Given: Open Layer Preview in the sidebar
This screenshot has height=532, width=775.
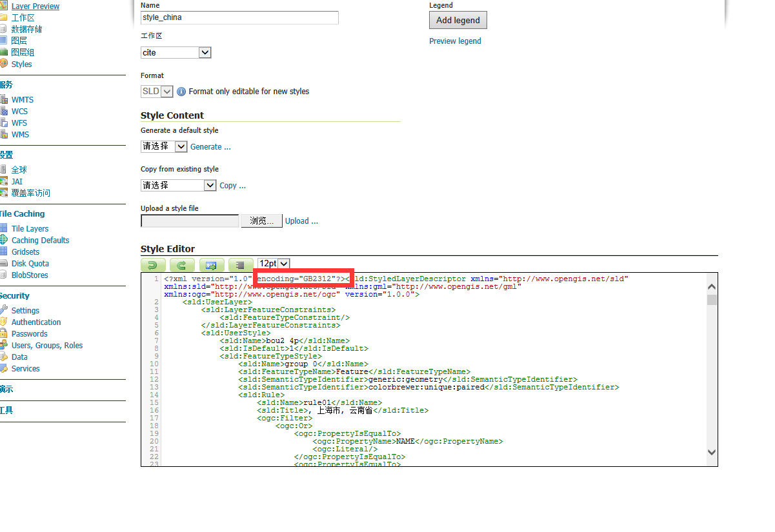Looking at the screenshot, I should tap(35, 6).
